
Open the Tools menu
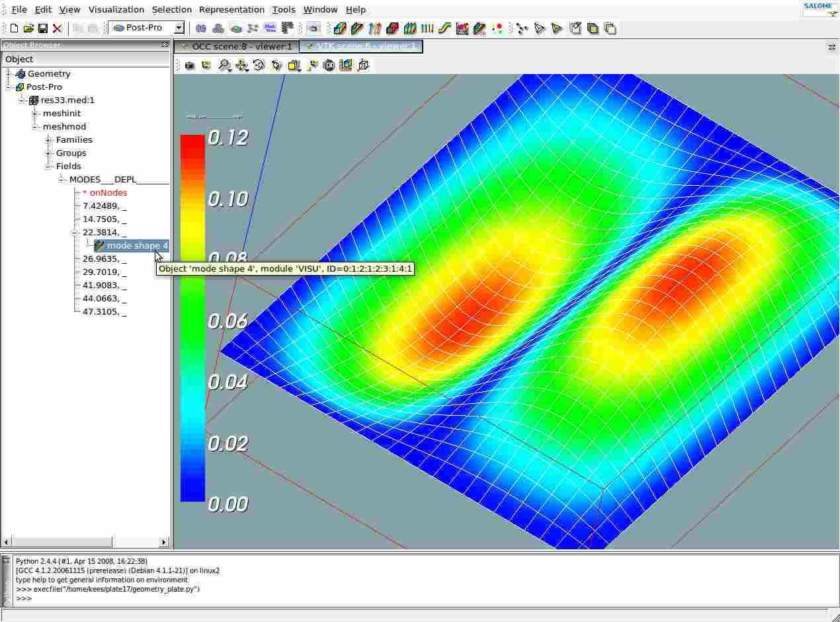tap(284, 9)
